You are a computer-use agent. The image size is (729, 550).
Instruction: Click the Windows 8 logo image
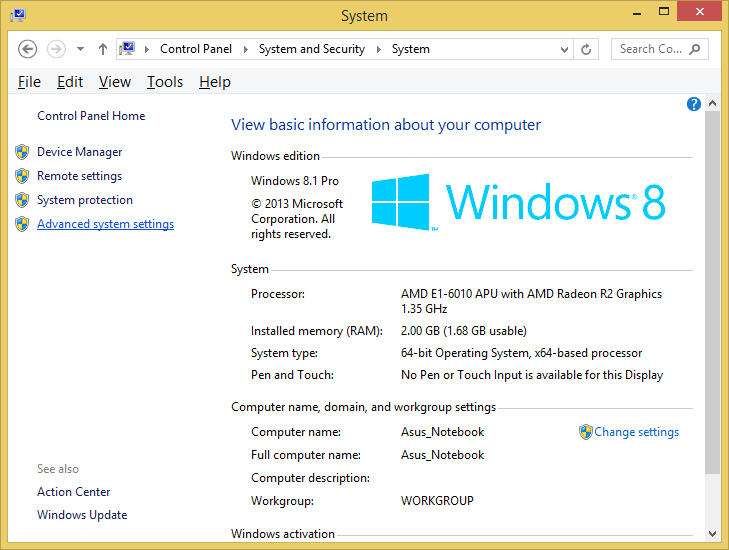click(x=518, y=202)
